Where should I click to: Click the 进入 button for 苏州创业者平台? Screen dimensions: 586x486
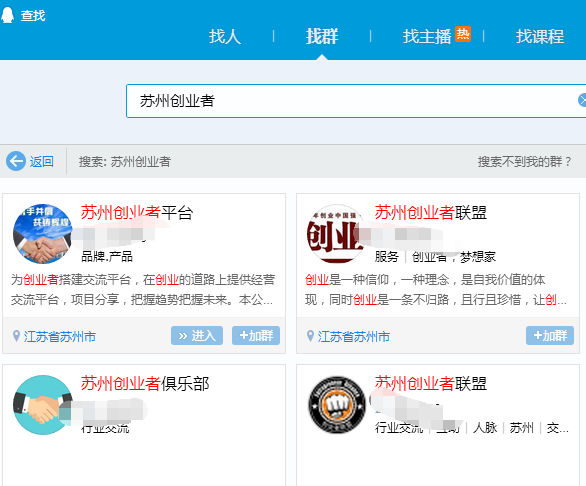(197, 335)
